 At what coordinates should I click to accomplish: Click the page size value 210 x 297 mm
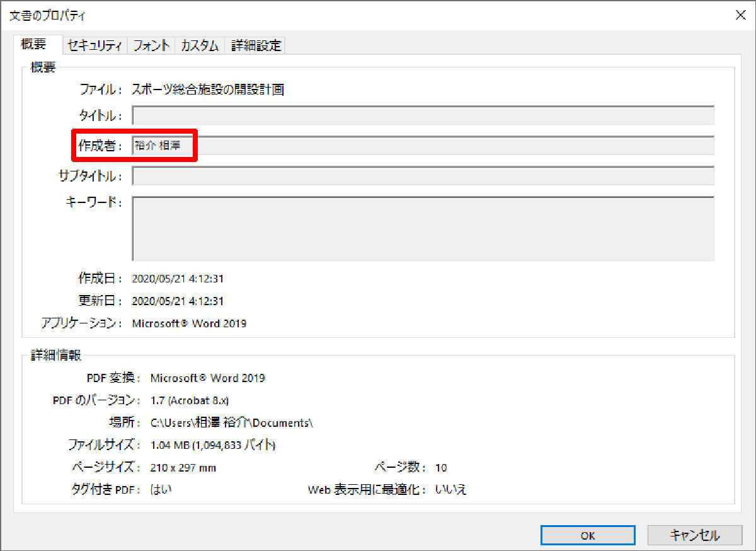[x=183, y=468]
